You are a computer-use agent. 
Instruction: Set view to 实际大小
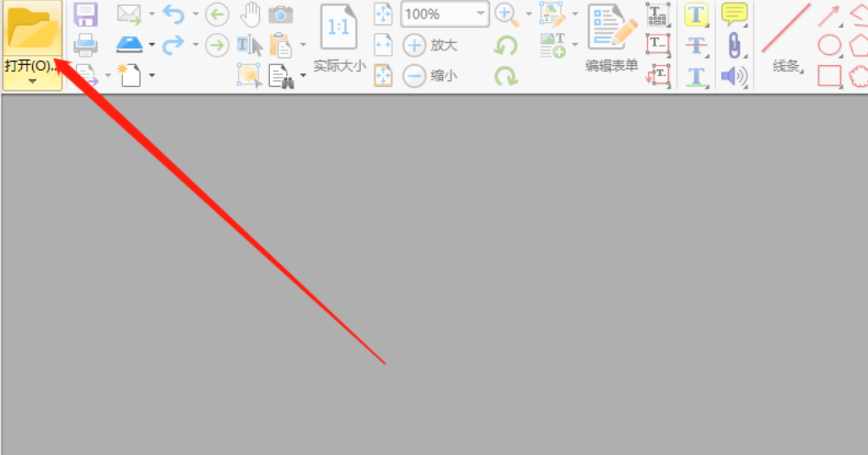[339, 39]
